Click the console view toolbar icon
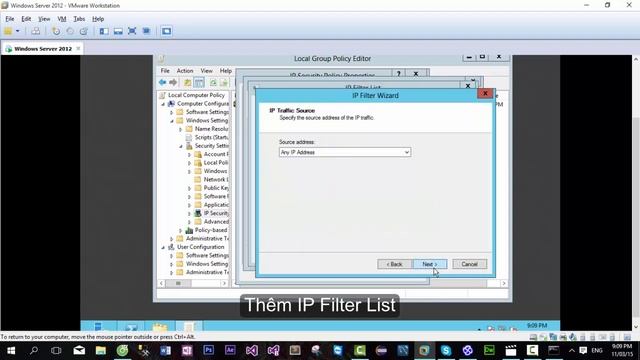The image size is (640, 360). coord(166,31)
